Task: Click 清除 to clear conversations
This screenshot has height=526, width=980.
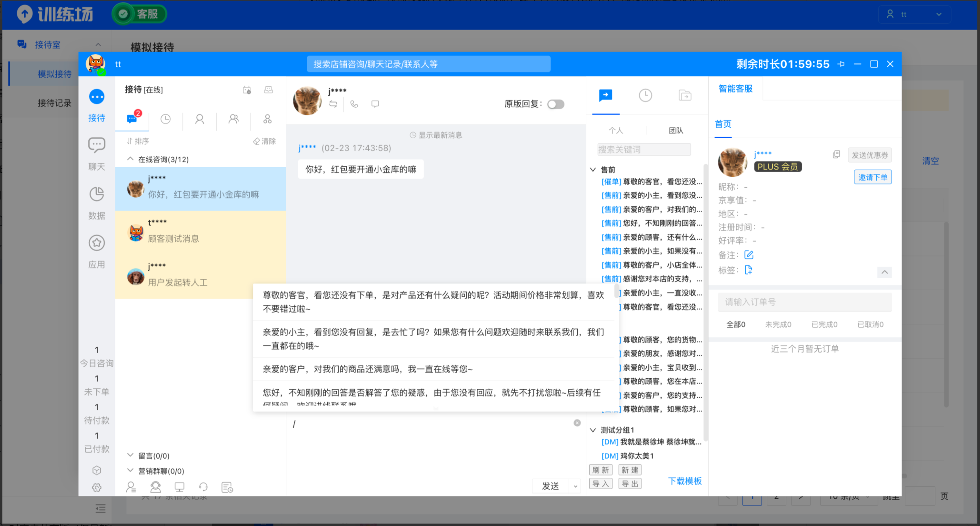Action: click(265, 141)
